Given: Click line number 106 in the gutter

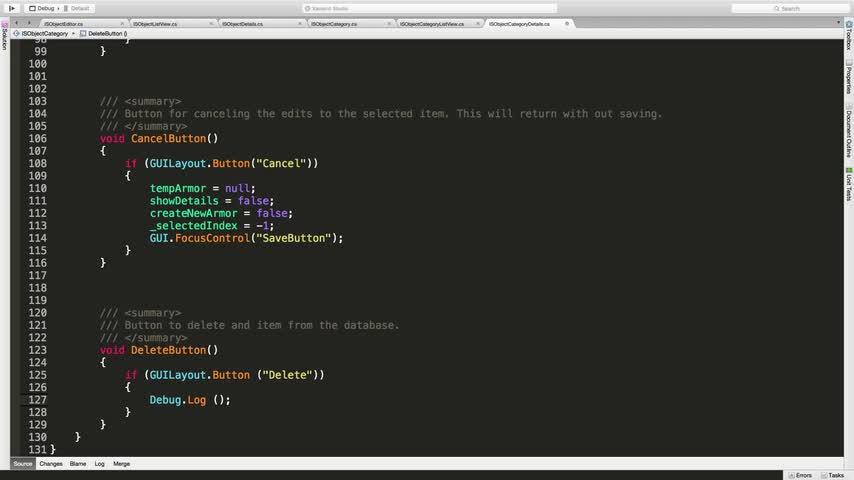Looking at the screenshot, I should tap(38, 138).
